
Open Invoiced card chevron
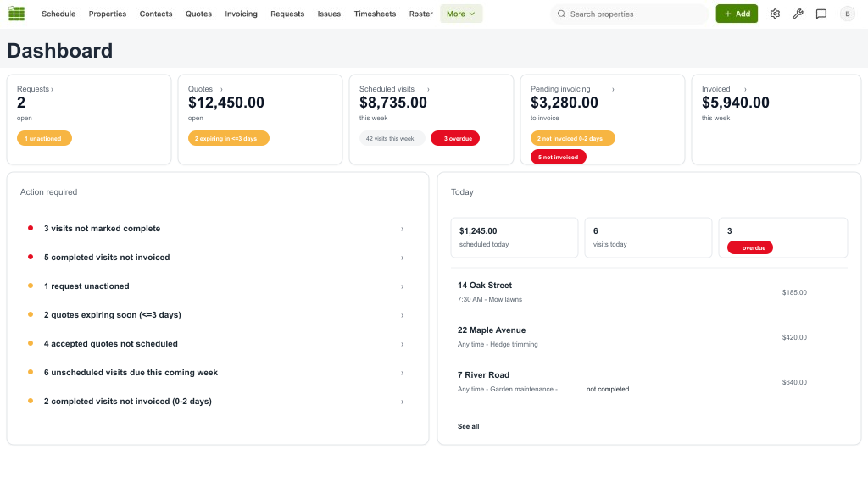click(745, 89)
